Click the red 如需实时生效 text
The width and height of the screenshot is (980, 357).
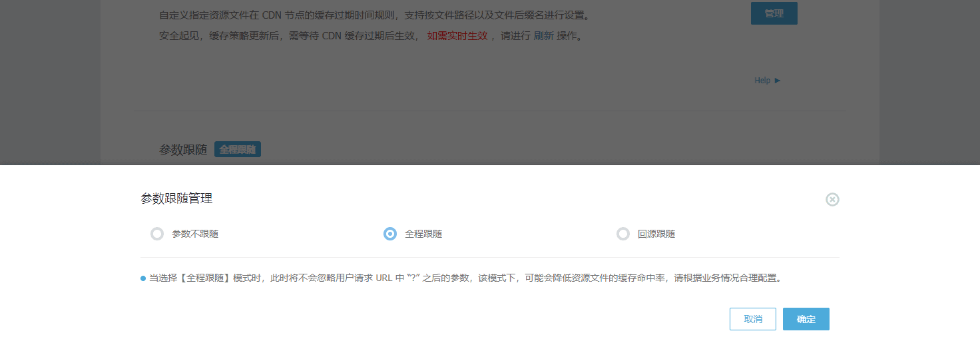[457, 36]
